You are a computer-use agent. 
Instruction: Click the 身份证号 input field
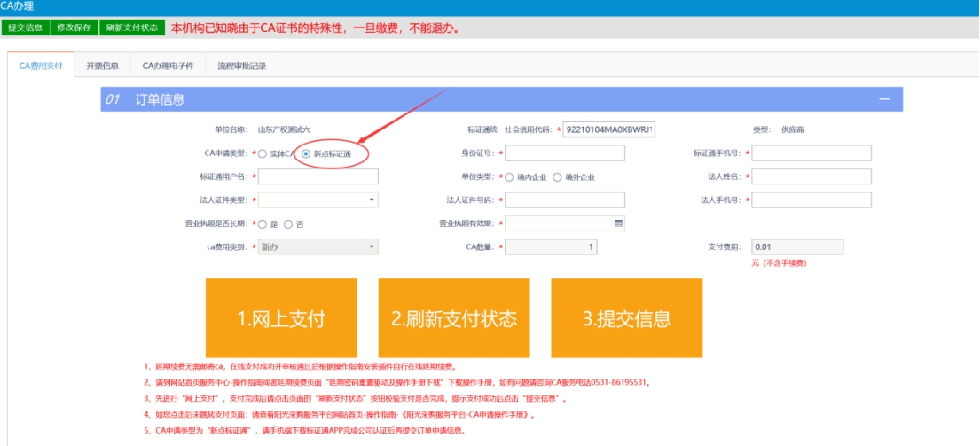click(564, 153)
